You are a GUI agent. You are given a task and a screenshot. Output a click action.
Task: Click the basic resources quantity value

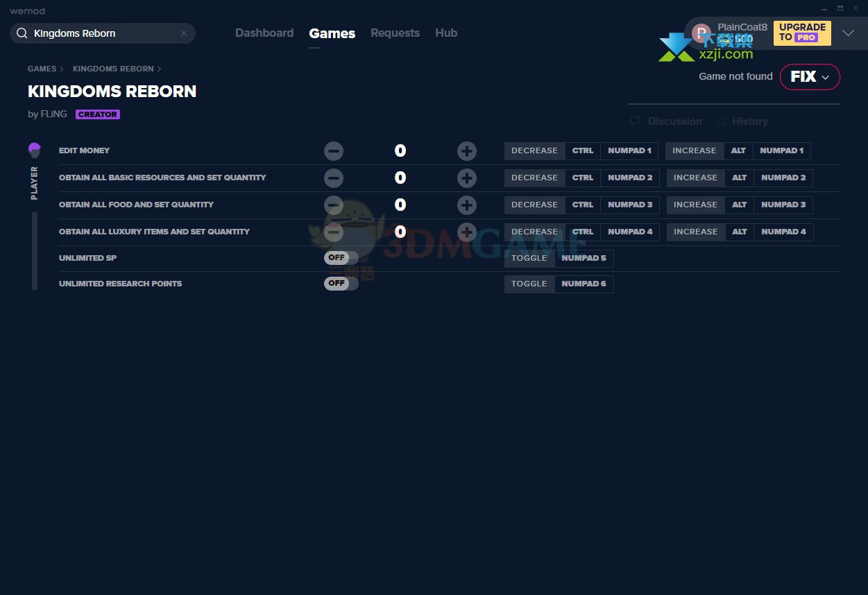400,178
